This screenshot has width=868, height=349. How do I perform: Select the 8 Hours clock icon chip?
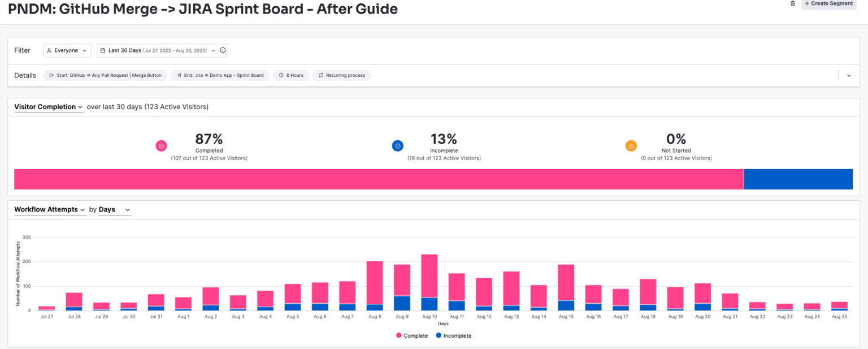[x=281, y=75]
